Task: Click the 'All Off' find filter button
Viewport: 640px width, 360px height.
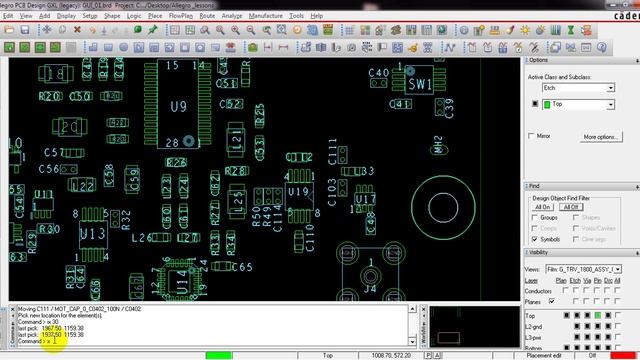Action: [571, 207]
